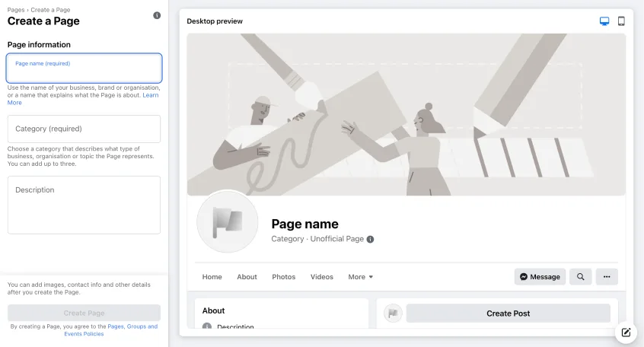Screen dimensions: 644x347
Task: Click the Desktop preview label
Action: pyautogui.click(x=215, y=21)
